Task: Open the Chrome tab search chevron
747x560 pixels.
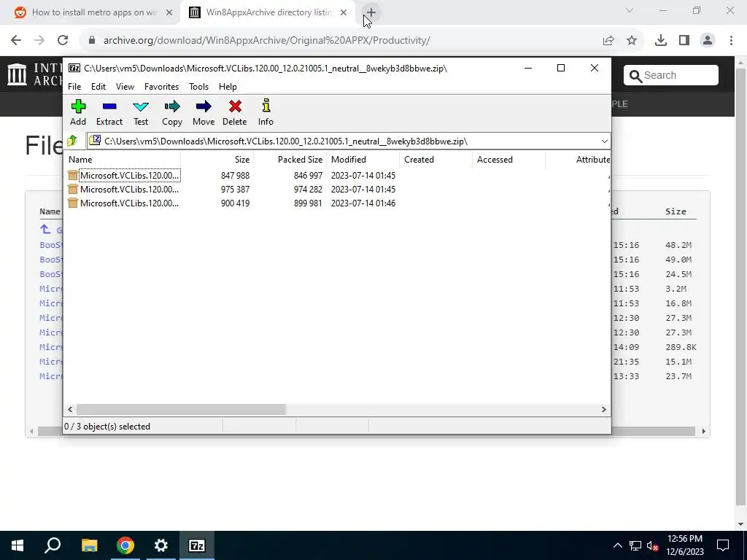Action: point(630,10)
